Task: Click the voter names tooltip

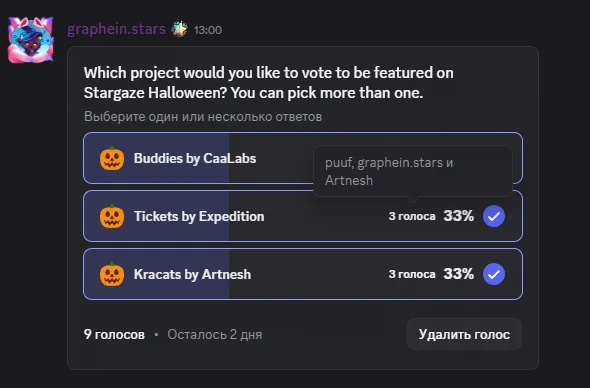Action: (413, 171)
